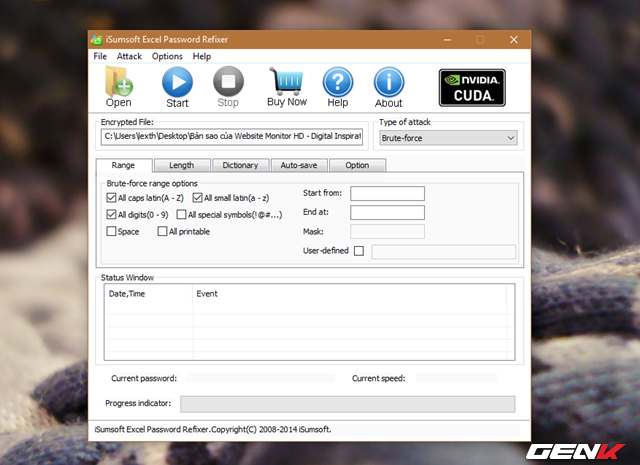Open the Attack menu
This screenshot has width=640, height=465.
[x=129, y=56]
